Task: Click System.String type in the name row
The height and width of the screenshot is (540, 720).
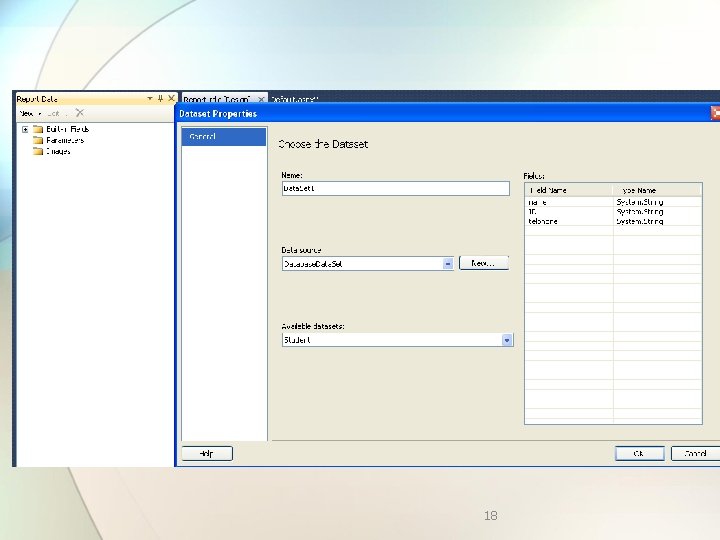Action: [640, 202]
